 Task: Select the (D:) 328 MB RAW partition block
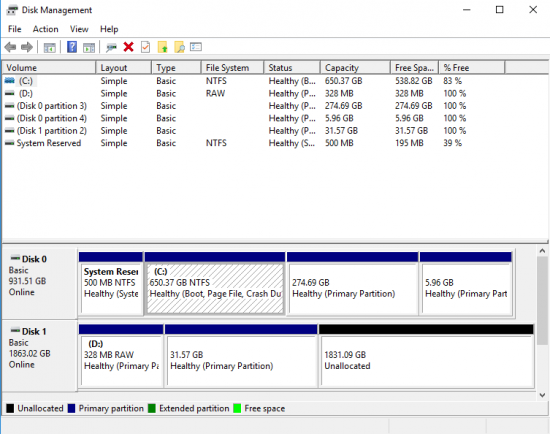[121, 356]
